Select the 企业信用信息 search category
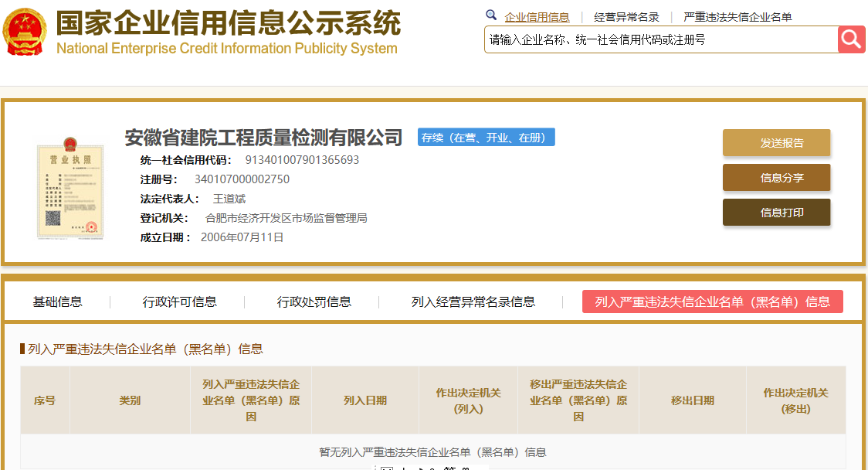 point(537,17)
